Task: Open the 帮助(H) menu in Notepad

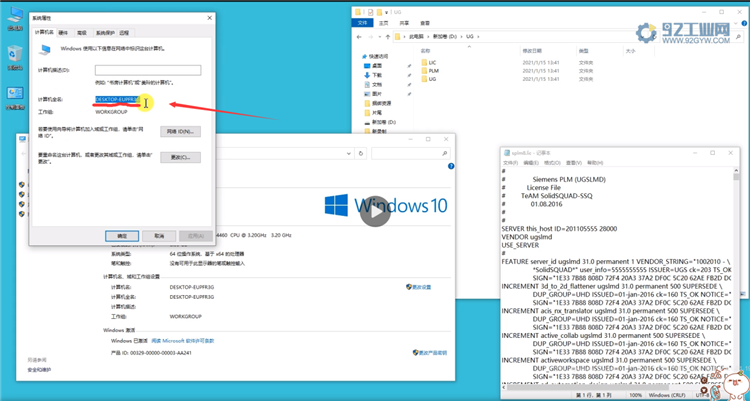Action: click(595, 163)
